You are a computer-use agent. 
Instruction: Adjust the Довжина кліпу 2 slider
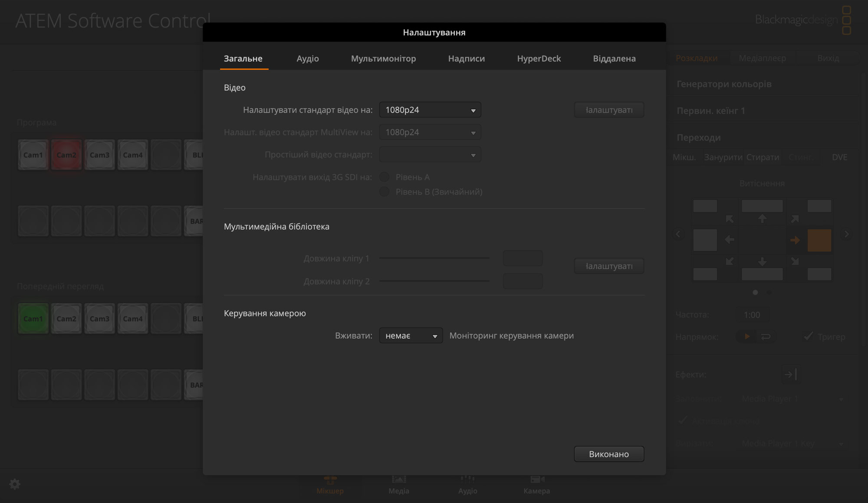pyautogui.click(x=434, y=281)
